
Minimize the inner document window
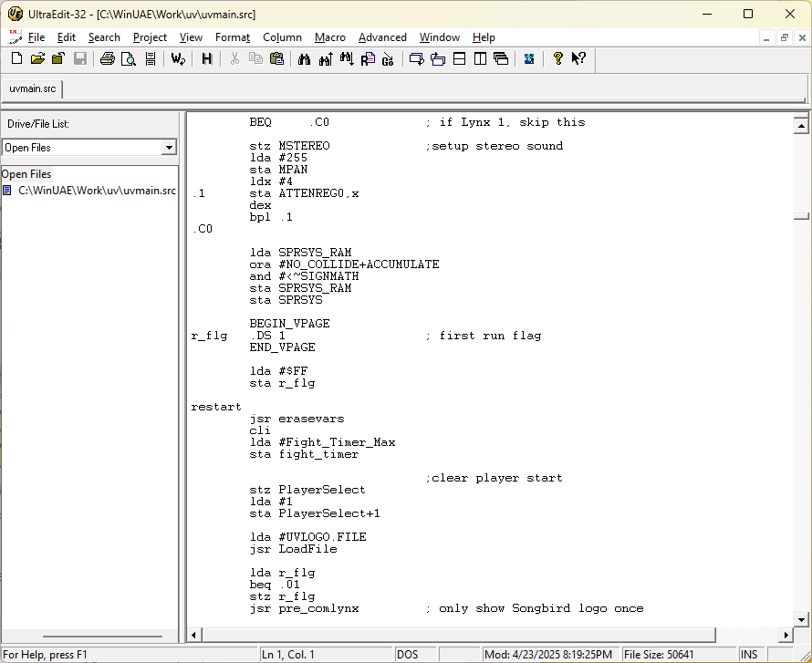(x=766, y=37)
